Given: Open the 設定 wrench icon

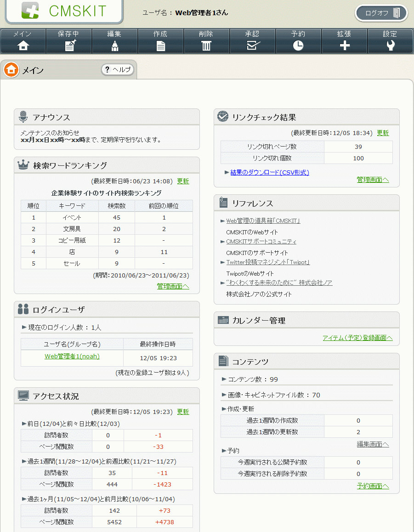Looking at the screenshot, I should [x=391, y=45].
